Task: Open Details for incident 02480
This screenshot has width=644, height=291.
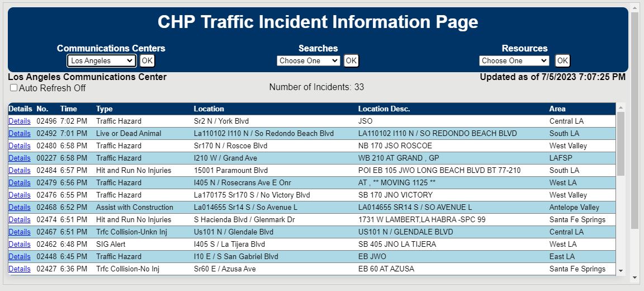Action: coord(20,146)
